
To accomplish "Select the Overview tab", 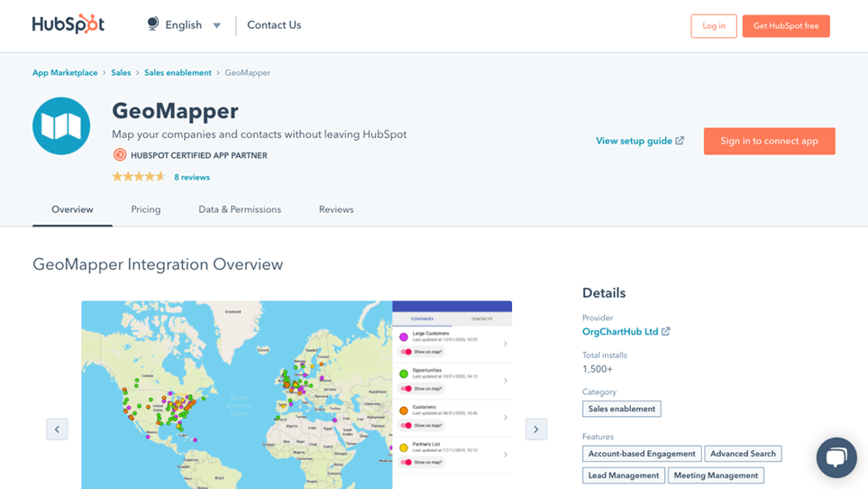I will (72, 209).
